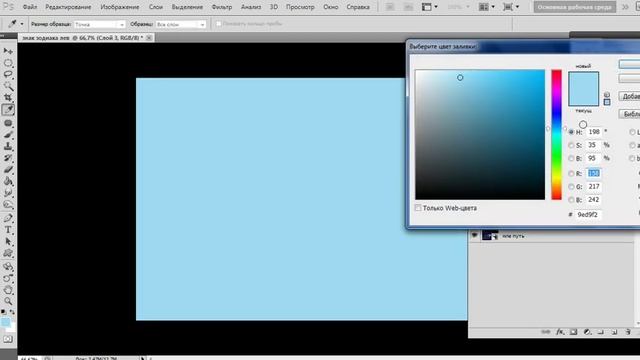
Task: Select the B blue radio button
Action: (571, 200)
